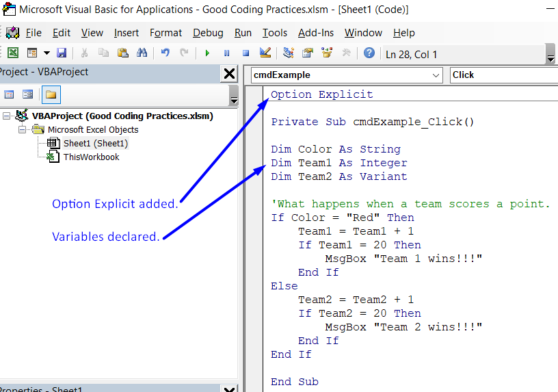Click the Cut scissors icon

click(x=84, y=53)
